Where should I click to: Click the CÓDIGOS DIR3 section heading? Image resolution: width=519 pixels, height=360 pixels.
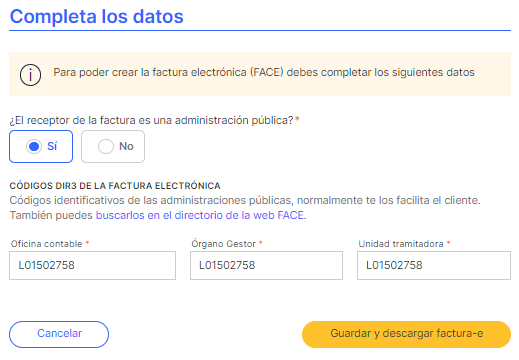(115, 186)
